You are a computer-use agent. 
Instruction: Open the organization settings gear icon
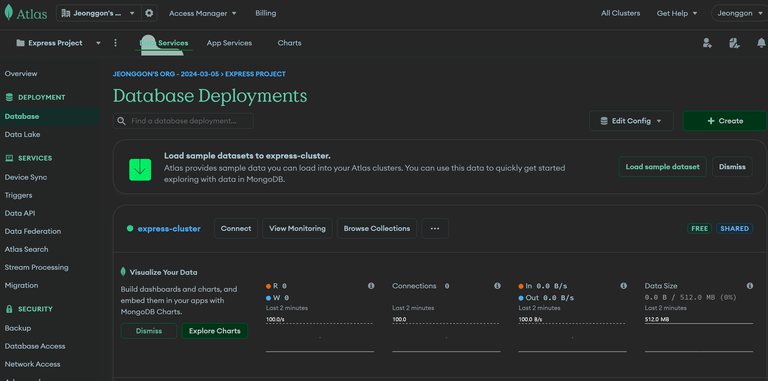(149, 13)
